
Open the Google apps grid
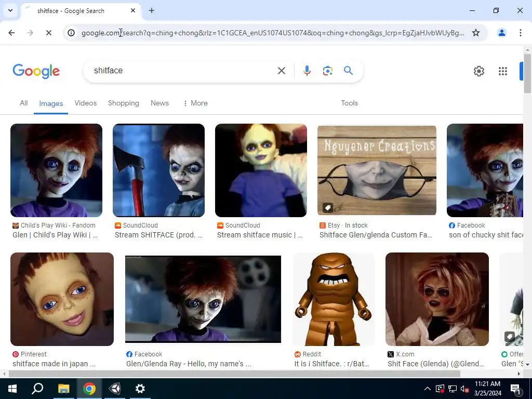tap(503, 71)
